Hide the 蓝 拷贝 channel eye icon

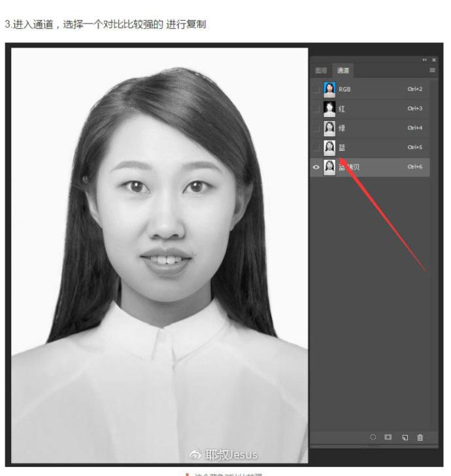tap(316, 167)
